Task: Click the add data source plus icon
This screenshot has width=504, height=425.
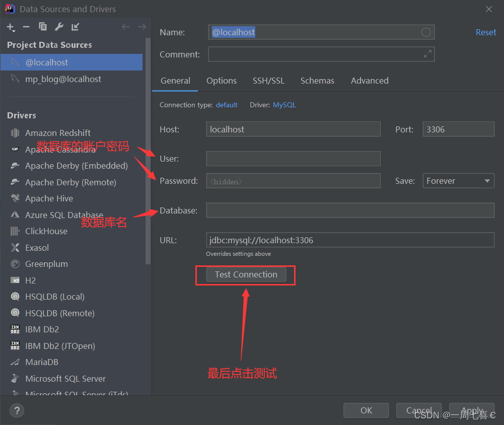Action: (x=11, y=27)
